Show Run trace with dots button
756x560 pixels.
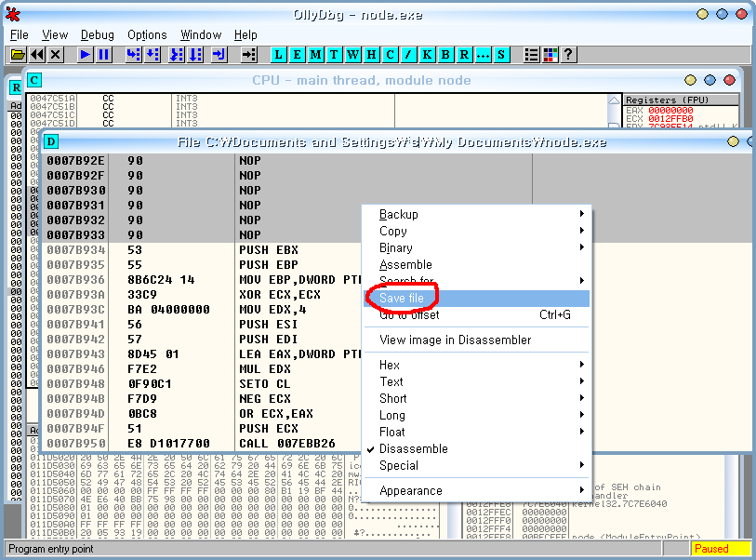coord(483,55)
